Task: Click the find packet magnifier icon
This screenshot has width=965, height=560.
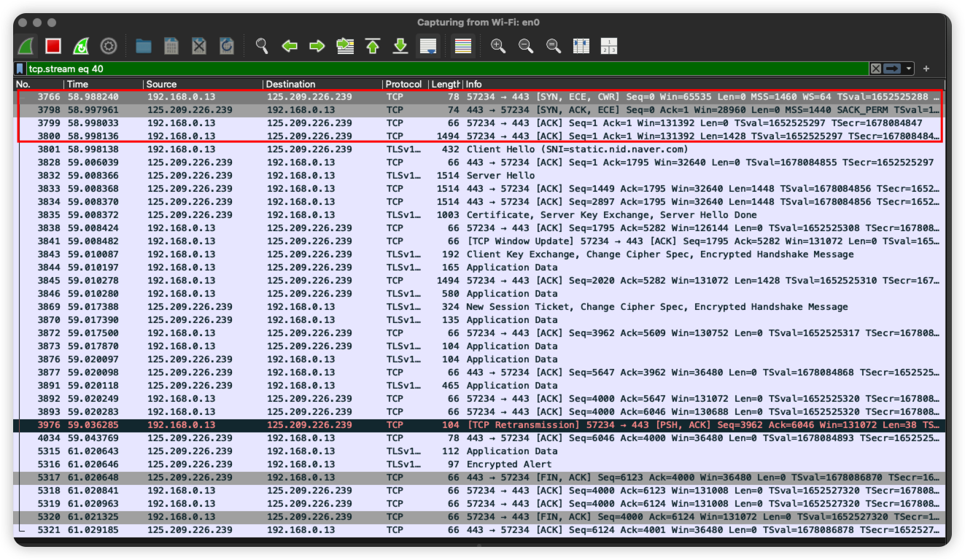Action: (262, 46)
